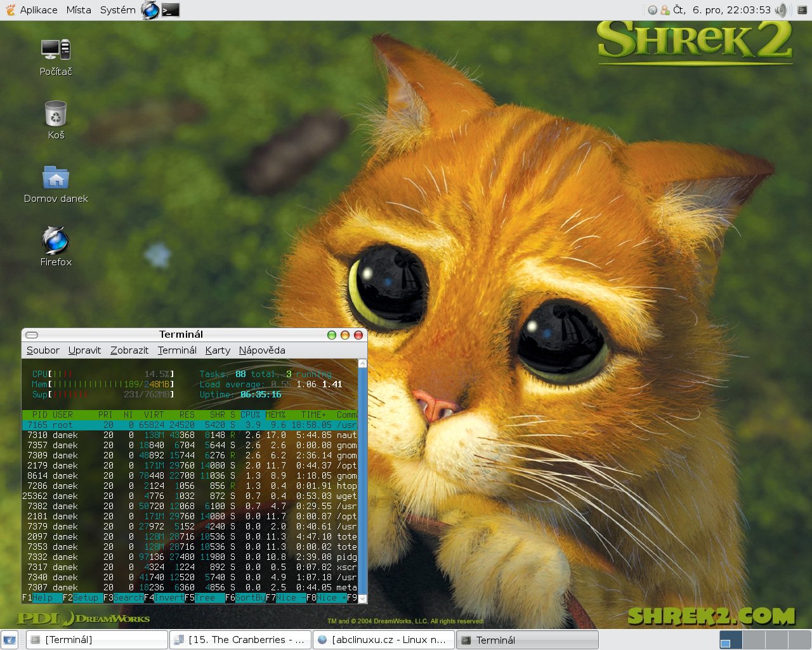Click the terminal scrollbar up arrow
Image resolution: width=812 pixels, height=650 pixels.
pos(363,364)
